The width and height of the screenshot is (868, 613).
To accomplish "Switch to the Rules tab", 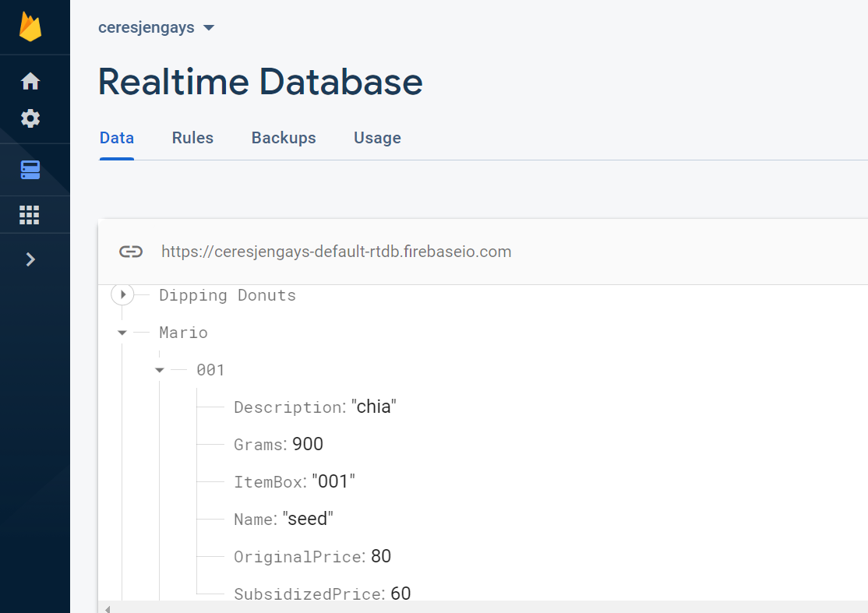I will pos(192,138).
